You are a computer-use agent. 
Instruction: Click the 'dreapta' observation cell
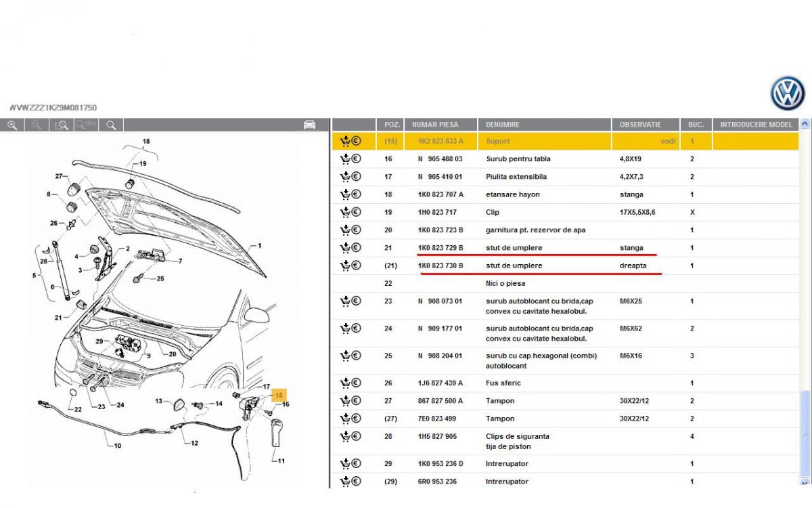tap(633, 266)
